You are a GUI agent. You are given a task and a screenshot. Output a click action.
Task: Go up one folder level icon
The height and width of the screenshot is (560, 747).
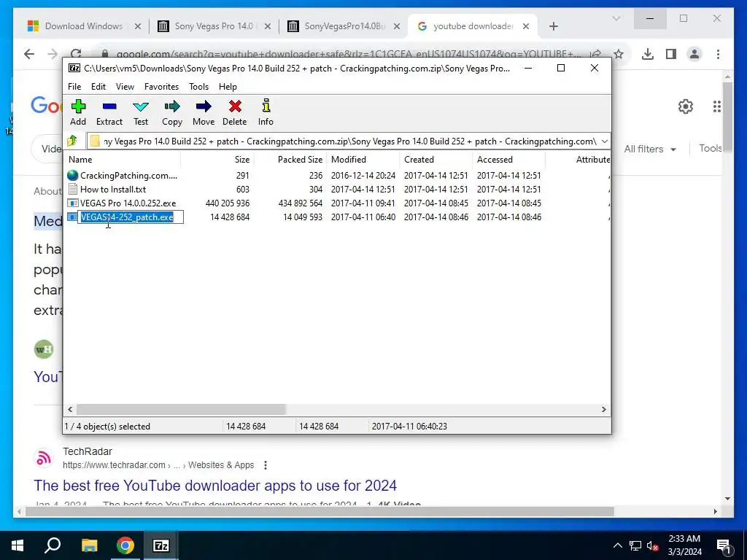(x=72, y=141)
